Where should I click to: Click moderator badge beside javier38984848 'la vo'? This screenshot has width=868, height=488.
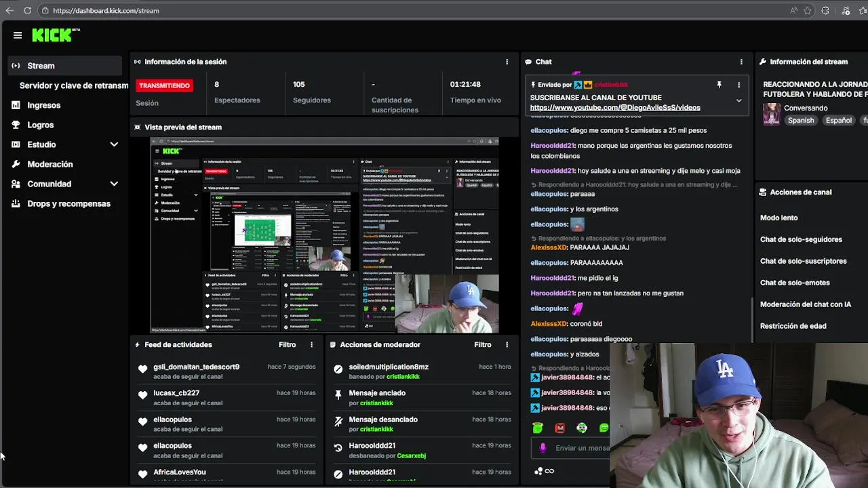coord(535,392)
